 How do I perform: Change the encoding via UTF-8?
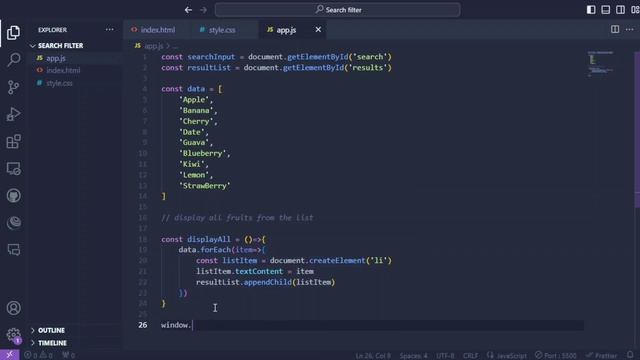445,356
